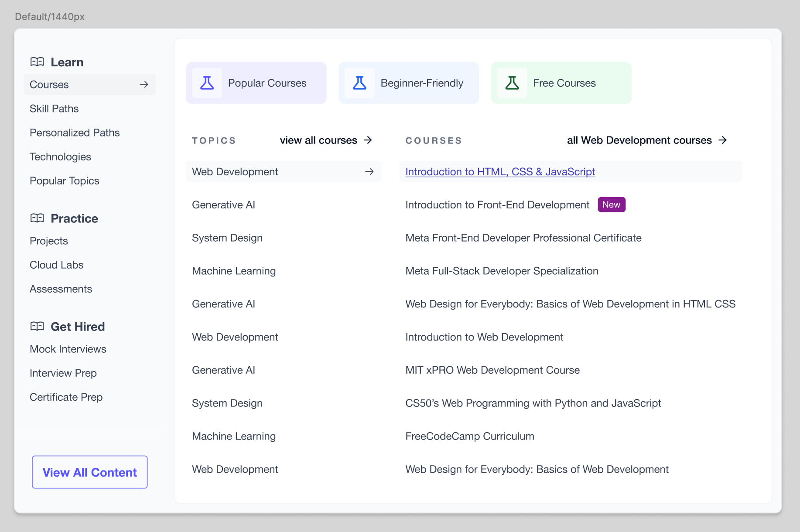Click the New badge
The width and height of the screenshot is (800, 532).
612,205
